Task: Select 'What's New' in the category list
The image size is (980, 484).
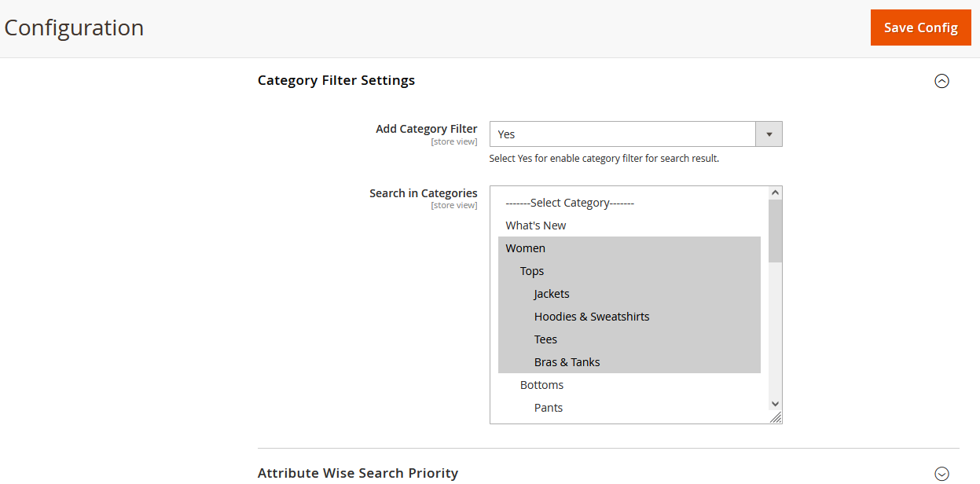Action: point(536,225)
